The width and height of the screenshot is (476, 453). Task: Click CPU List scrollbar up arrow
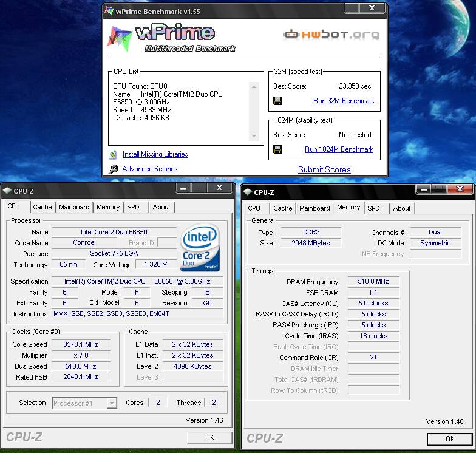[x=254, y=87]
